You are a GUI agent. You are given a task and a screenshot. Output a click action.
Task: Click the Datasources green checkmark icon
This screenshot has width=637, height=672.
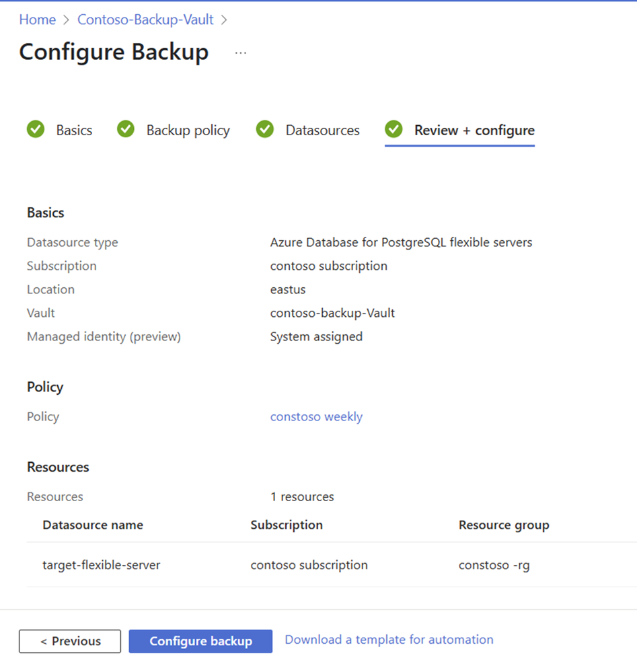(265, 129)
